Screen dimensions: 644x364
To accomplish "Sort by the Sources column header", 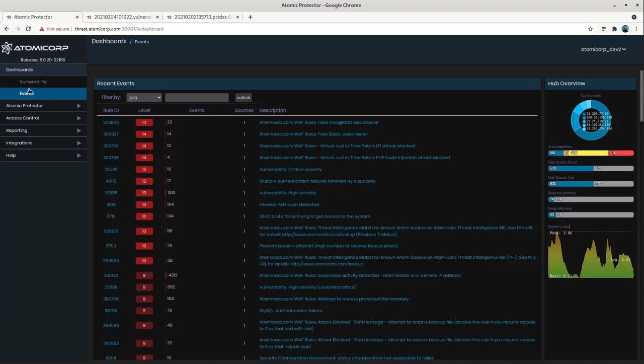I will (x=244, y=110).
